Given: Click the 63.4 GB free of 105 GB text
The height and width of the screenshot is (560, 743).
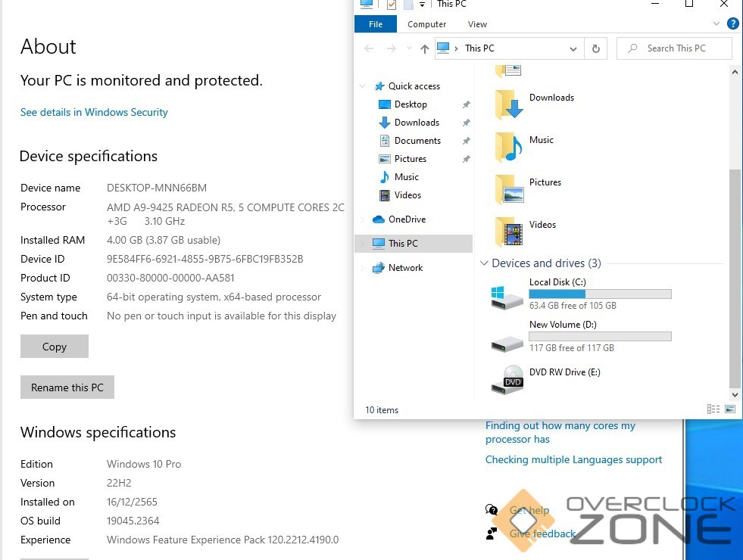Looking at the screenshot, I should (x=573, y=306).
